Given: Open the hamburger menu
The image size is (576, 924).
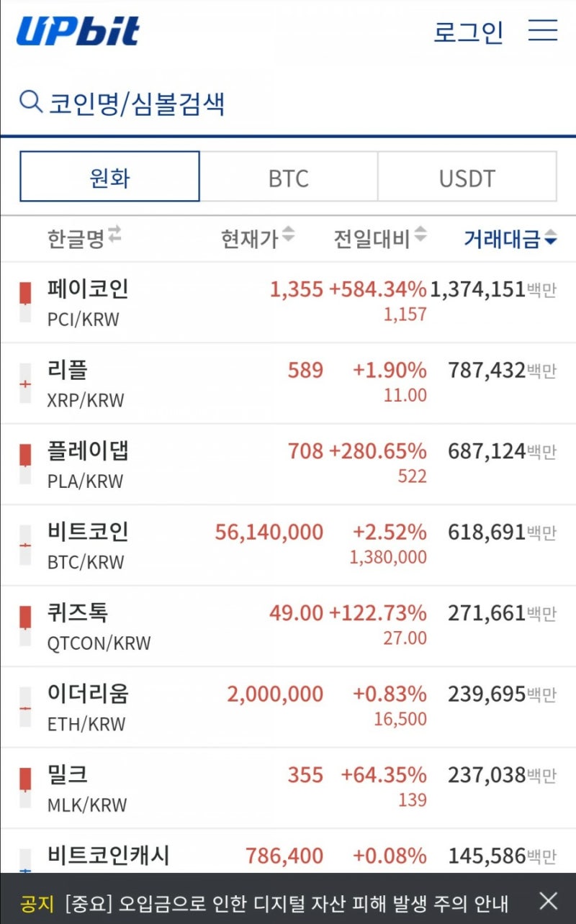Looking at the screenshot, I should [x=542, y=30].
